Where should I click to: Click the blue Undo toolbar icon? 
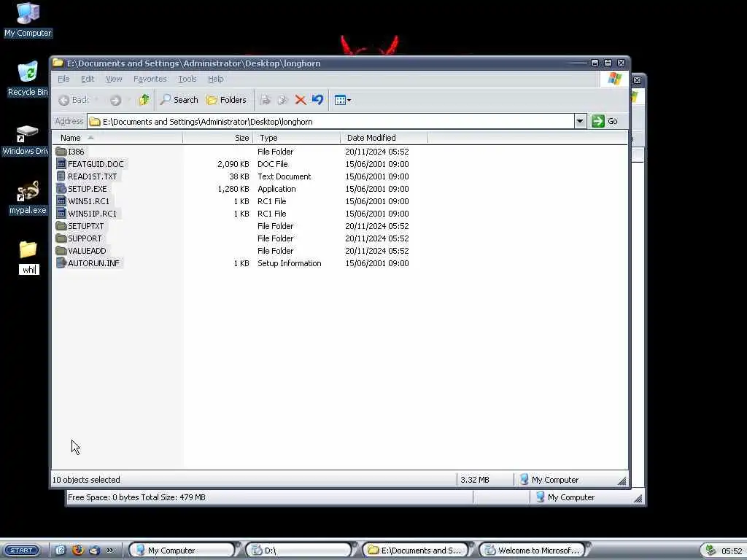coord(317,99)
